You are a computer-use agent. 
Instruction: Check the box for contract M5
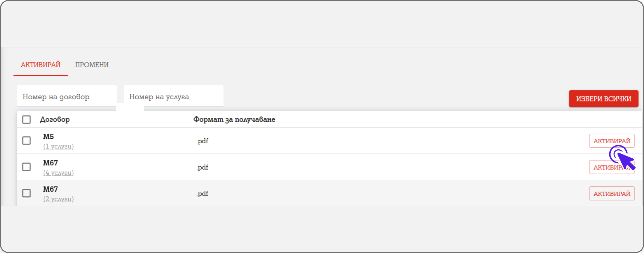click(x=26, y=141)
